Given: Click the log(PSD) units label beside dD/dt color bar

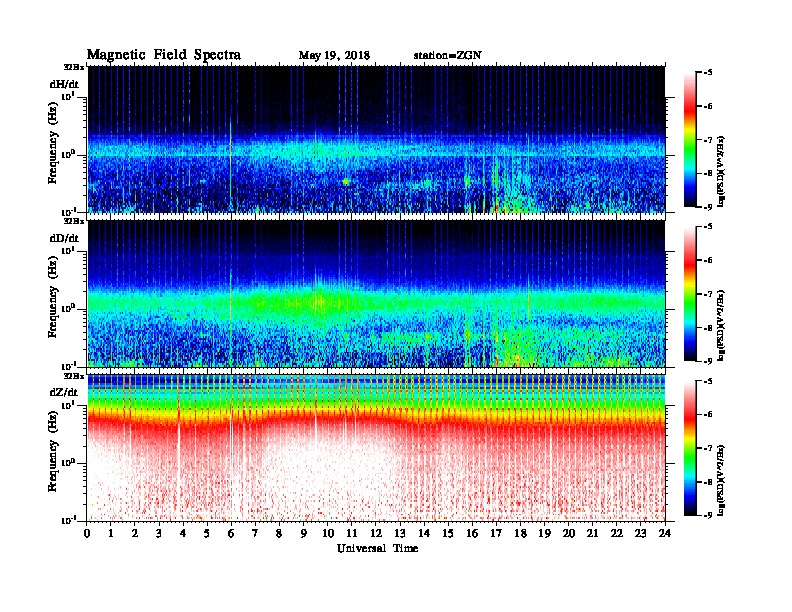Looking at the screenshot, I should tap(721, 326).
